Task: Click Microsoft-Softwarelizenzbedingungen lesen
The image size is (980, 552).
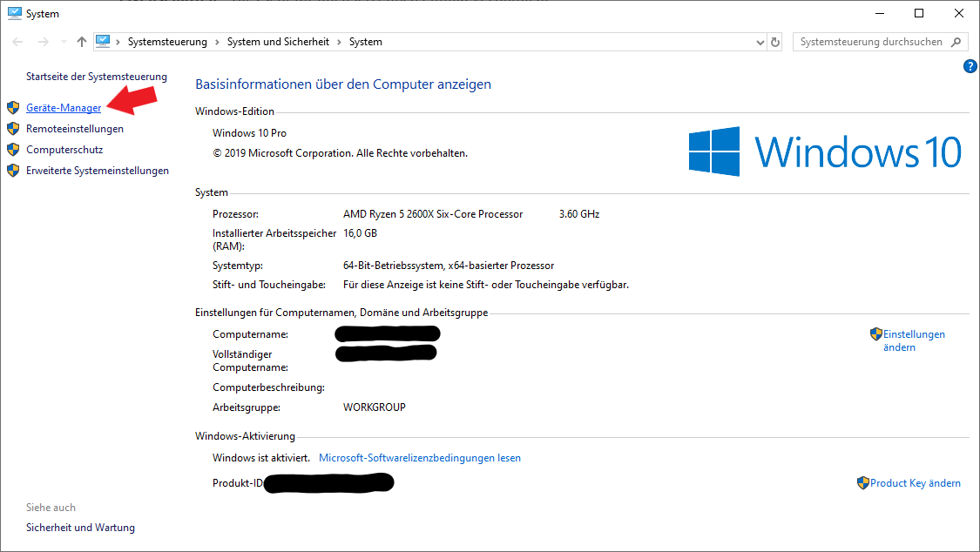Action: 420,457
